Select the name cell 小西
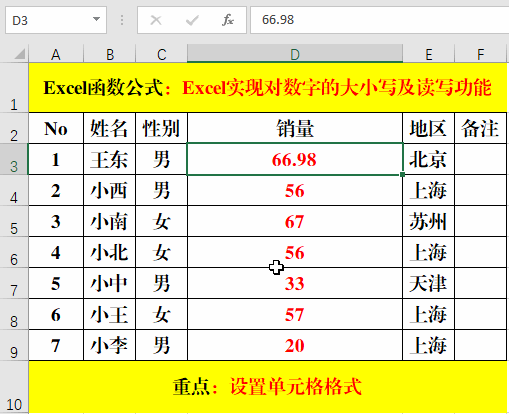The height and width of the screenshot is (414, 509). point(110,190)
